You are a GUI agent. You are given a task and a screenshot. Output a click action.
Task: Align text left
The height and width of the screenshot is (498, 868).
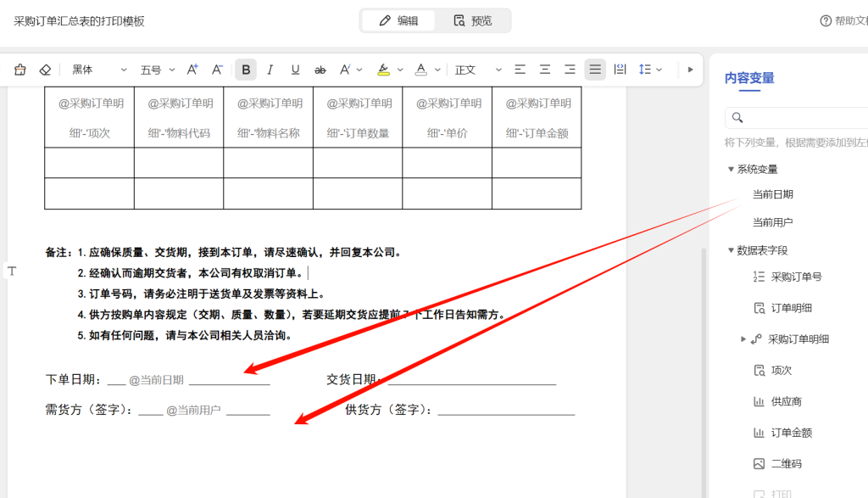tap(520, 70)
